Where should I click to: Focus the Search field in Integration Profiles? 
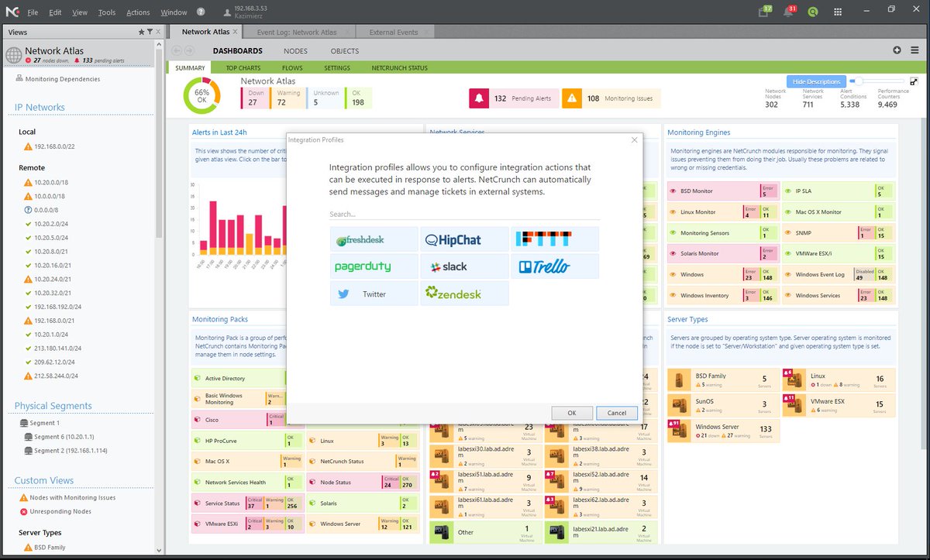tap(463, 214)
